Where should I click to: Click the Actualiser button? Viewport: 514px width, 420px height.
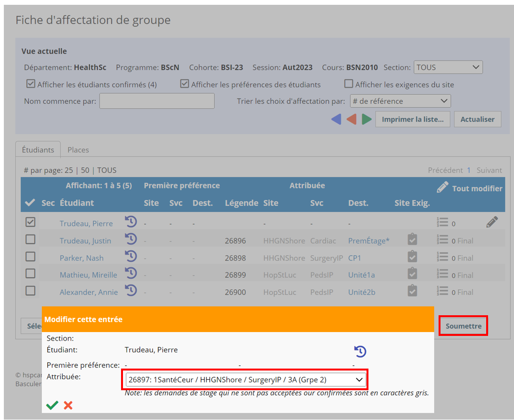pyautogui.click(x=477, y=119)
